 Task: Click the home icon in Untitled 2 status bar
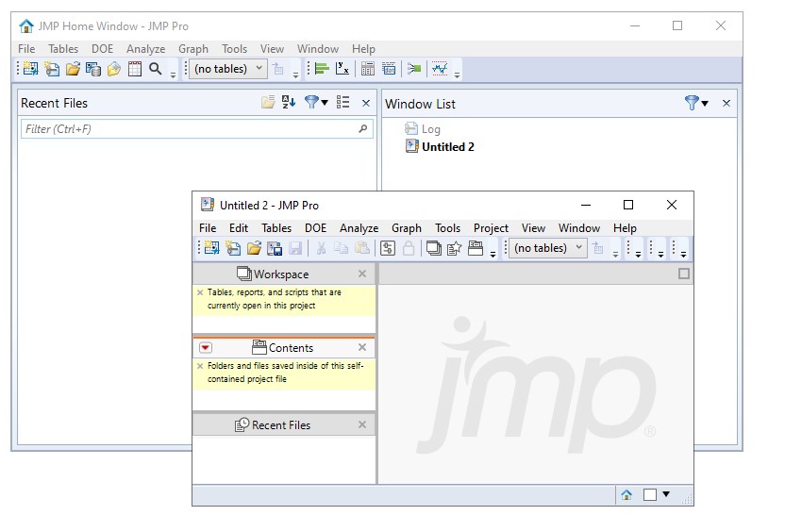(x=626, y=495)
